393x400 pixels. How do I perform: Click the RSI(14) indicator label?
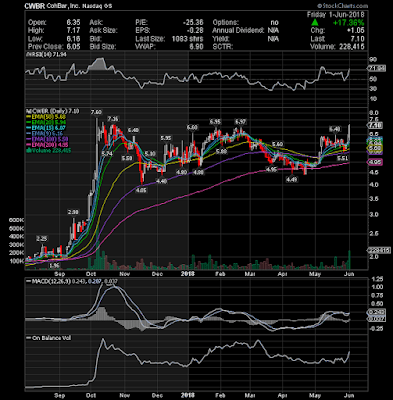47,54
